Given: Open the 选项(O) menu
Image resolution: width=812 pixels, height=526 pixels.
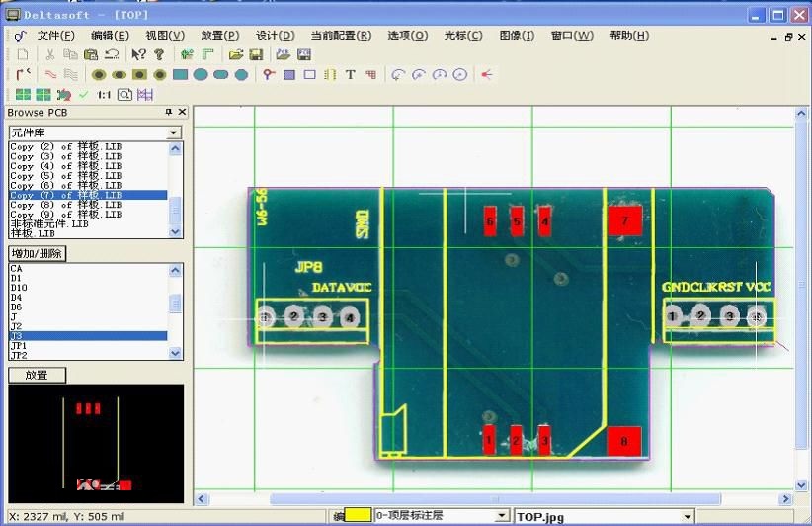Looking at the screenshot, I should point(408,36).
